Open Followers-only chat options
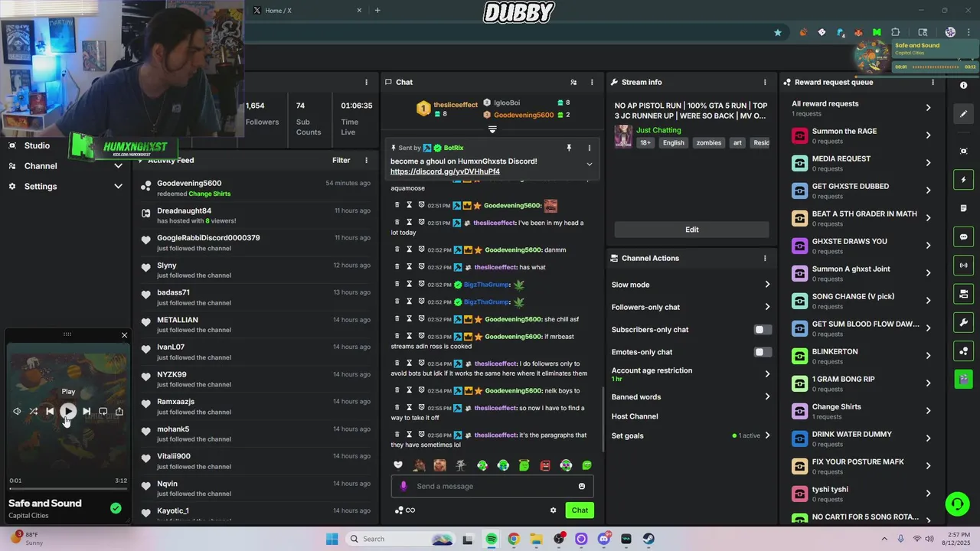980x551 pixels. pos(691,307)
